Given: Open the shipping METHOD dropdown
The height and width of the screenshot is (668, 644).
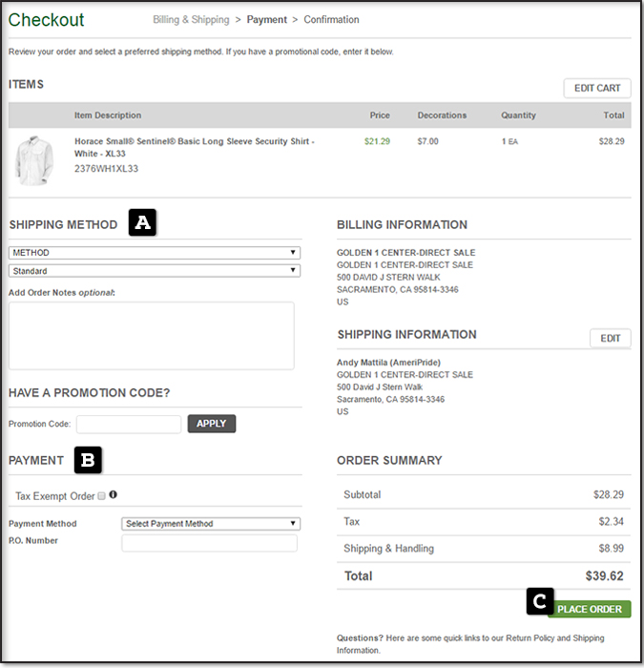Looking at the screenshot, I should point(155,253).
